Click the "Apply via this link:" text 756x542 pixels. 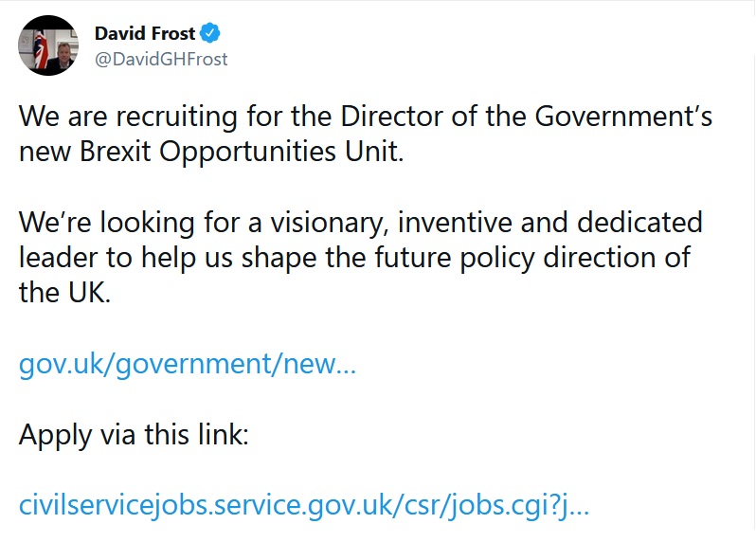coord(134,434)
